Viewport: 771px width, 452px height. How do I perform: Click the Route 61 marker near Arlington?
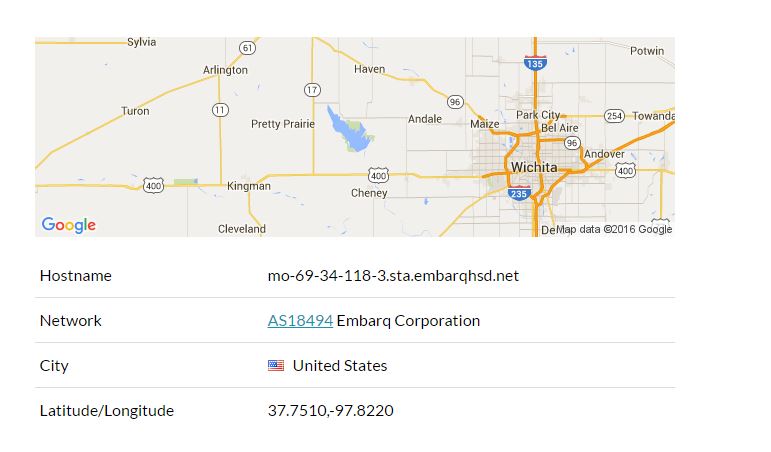(x=247, y=48)
